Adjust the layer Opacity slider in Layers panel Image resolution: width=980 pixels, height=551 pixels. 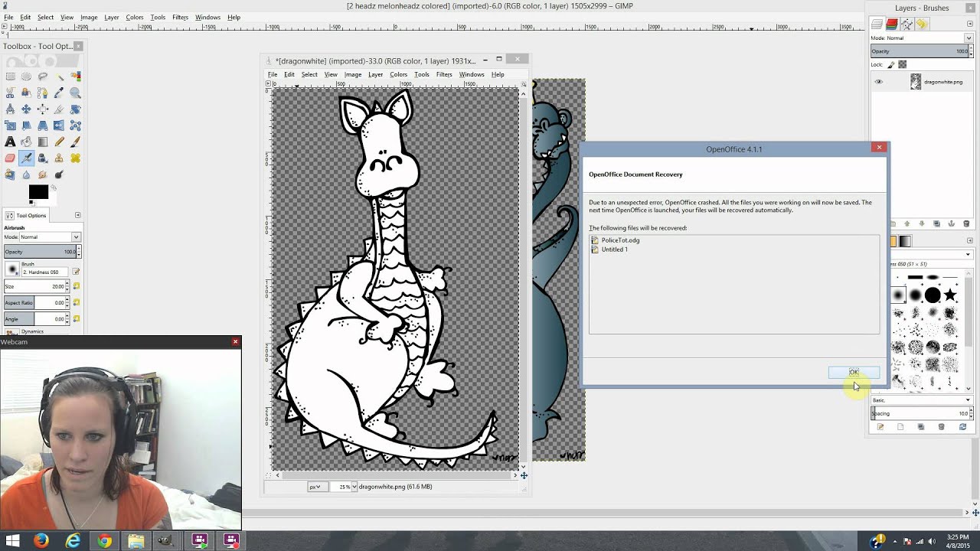920,51
